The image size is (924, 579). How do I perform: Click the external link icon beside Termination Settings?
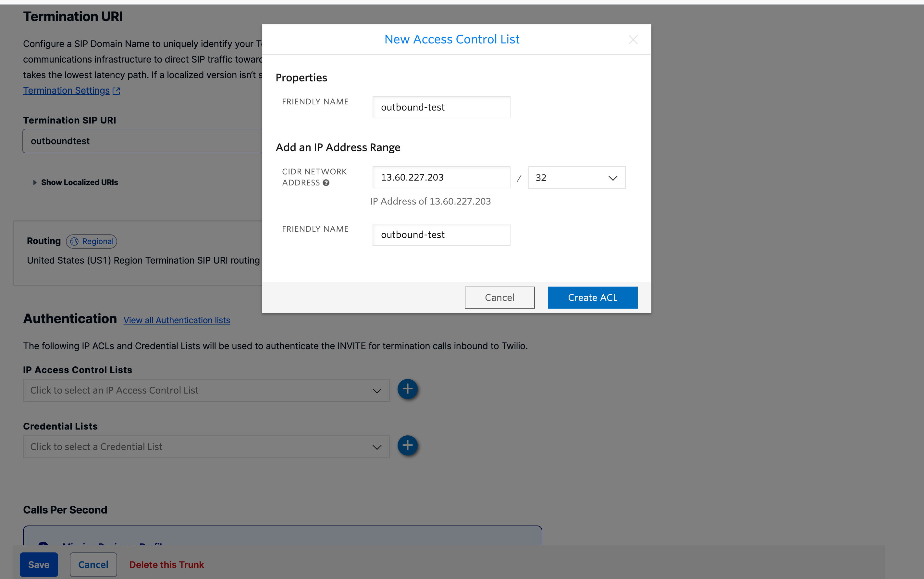pyautogui.click(x=116, y=91)
